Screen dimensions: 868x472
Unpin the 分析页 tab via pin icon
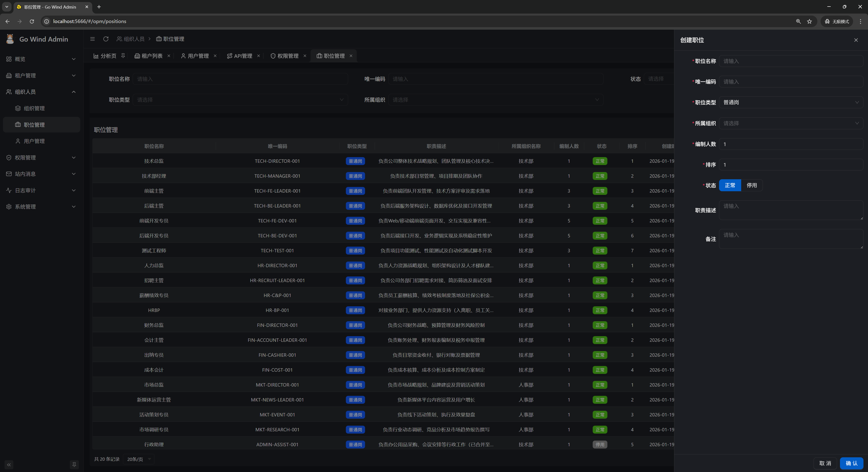point(123,56)
